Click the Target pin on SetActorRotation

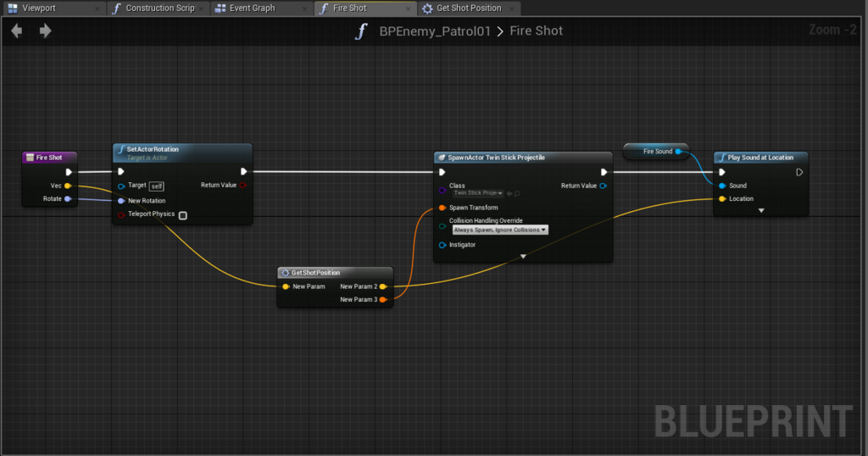pos(121,186)
